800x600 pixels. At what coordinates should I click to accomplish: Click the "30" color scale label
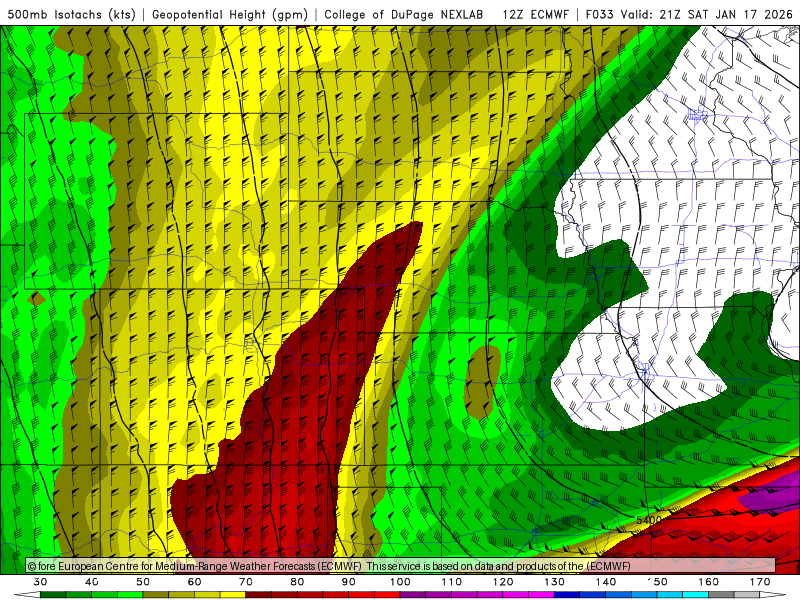40,582
